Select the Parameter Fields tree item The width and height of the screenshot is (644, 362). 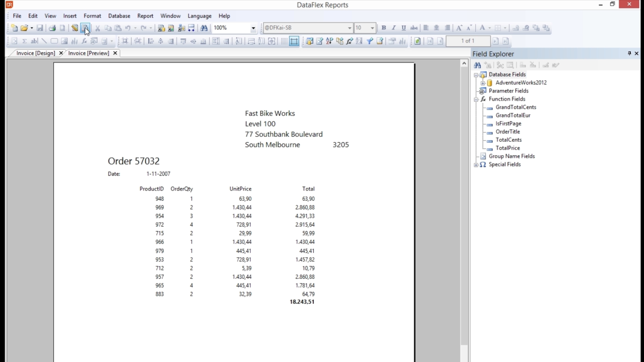508,91
